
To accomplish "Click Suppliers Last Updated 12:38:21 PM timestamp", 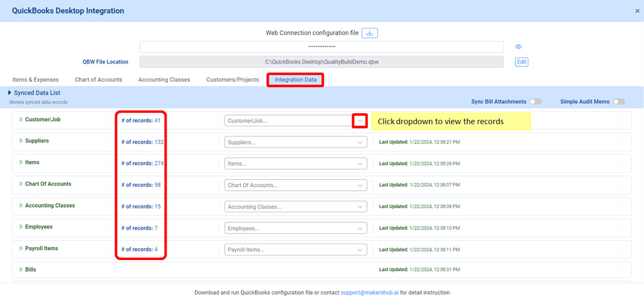I will click(x=420, y=142).
